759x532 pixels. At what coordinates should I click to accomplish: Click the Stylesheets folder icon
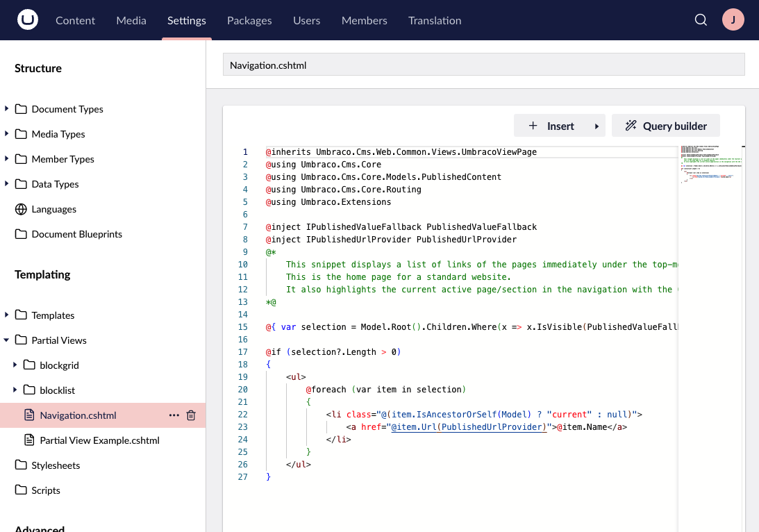[x=21, y=465]
